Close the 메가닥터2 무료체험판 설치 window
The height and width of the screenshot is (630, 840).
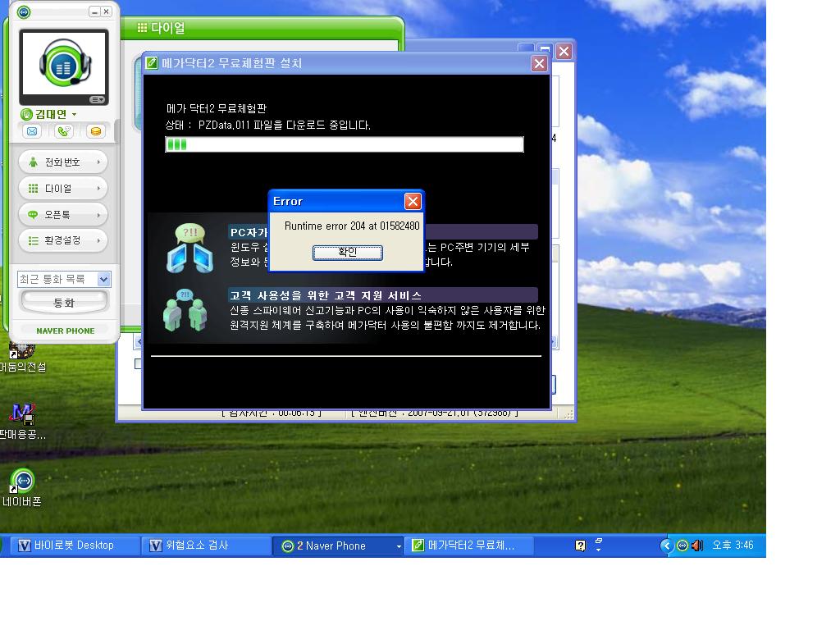tap(539, 64)
